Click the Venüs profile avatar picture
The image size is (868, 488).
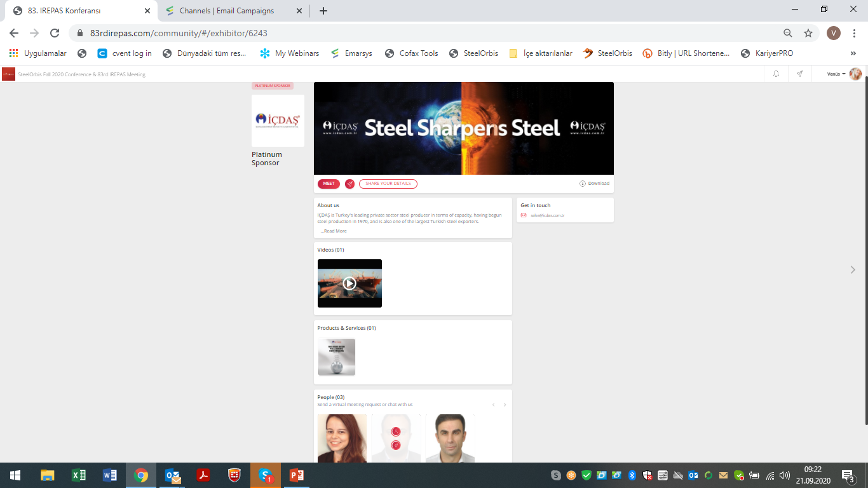tap(855, 74)
